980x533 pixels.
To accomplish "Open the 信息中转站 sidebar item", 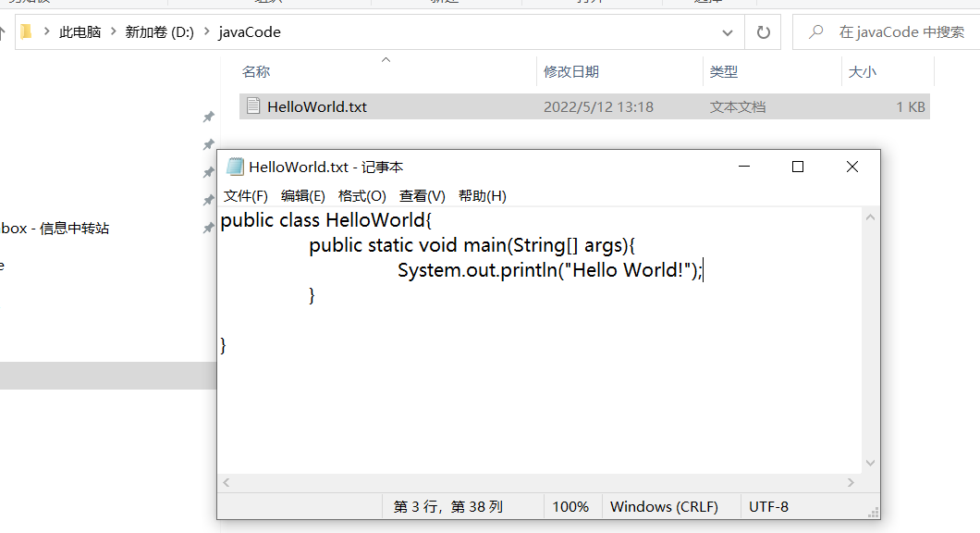I will click(x=55, y=229).
